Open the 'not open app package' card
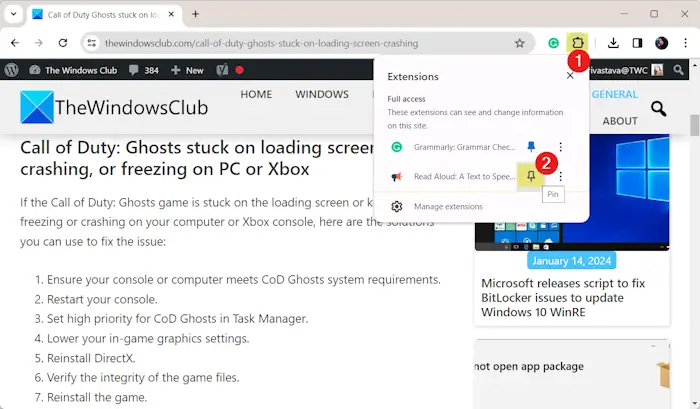Viewport: 700px width, 409px height. [572, 373]
